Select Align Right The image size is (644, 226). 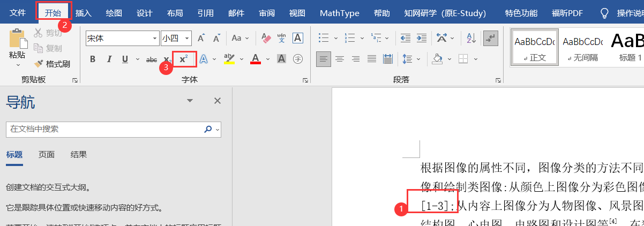click(x=355, y=59)
